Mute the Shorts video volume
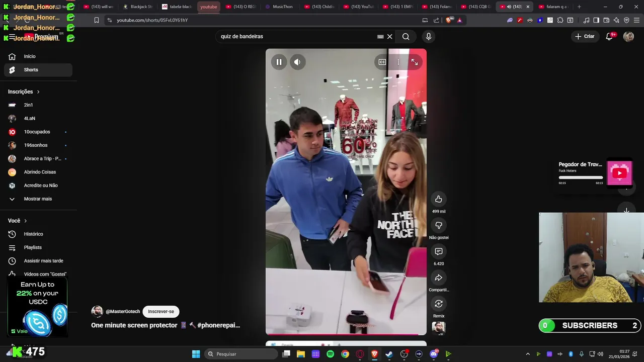The width and height of the screenshot is (644, 362). tap(297, 62)
